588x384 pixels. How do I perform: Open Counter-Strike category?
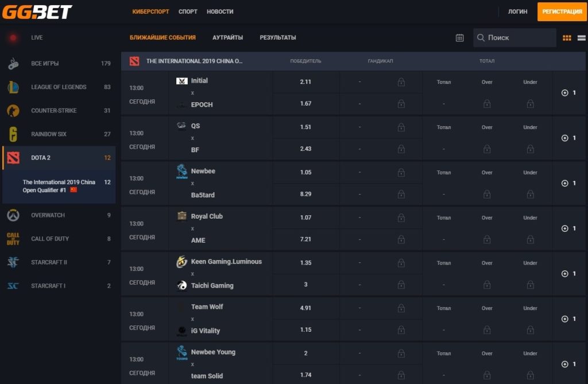(x=59, y=111)
